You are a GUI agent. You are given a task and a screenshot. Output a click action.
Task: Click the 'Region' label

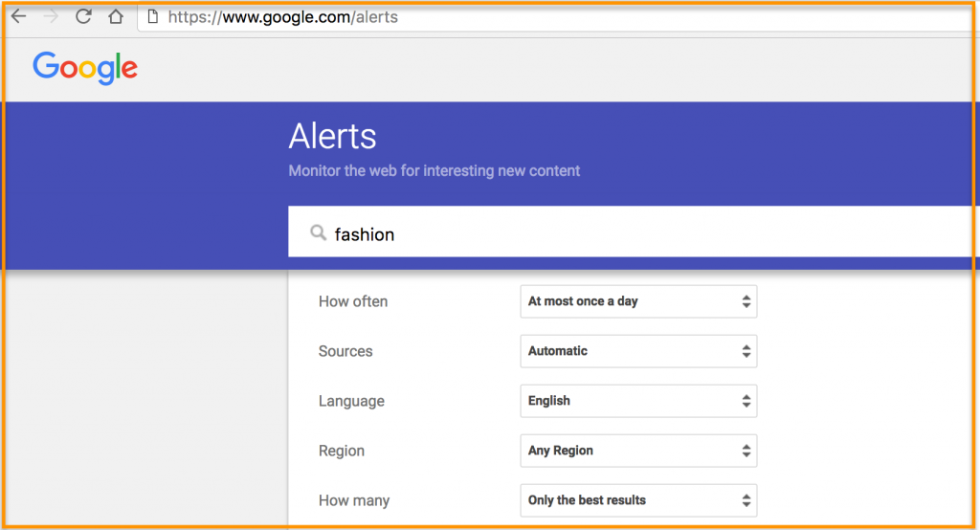(342, 451)
